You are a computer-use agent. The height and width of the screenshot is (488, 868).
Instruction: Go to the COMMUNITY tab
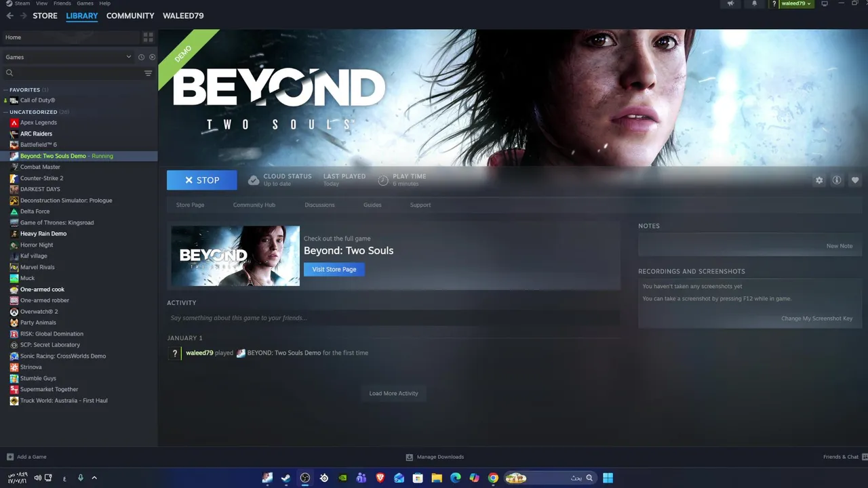click(130, 16)
